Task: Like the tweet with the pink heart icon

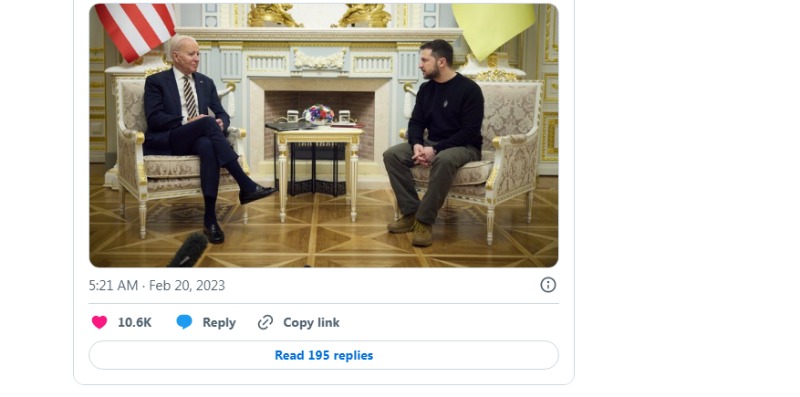Action: [x=99, y=322]
